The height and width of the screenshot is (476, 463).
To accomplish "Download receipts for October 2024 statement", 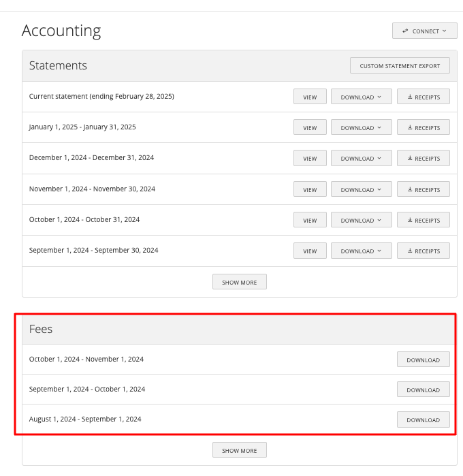I will (x=423, y=221).
